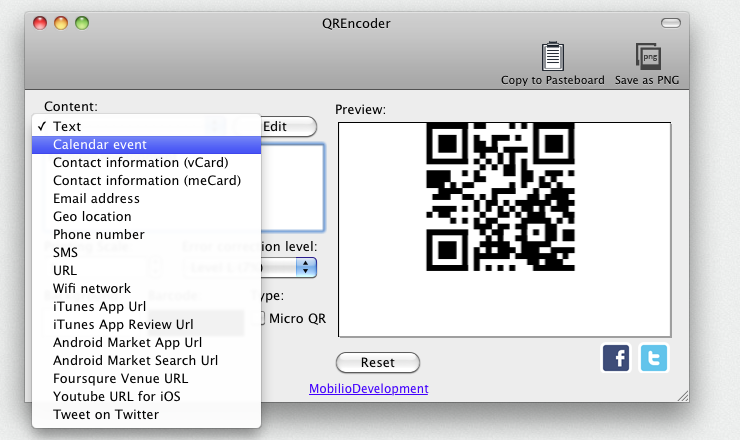This screenshot has height=440, width=740.
Task: Choose the checked Text menu item
Action: click(146, 126)
